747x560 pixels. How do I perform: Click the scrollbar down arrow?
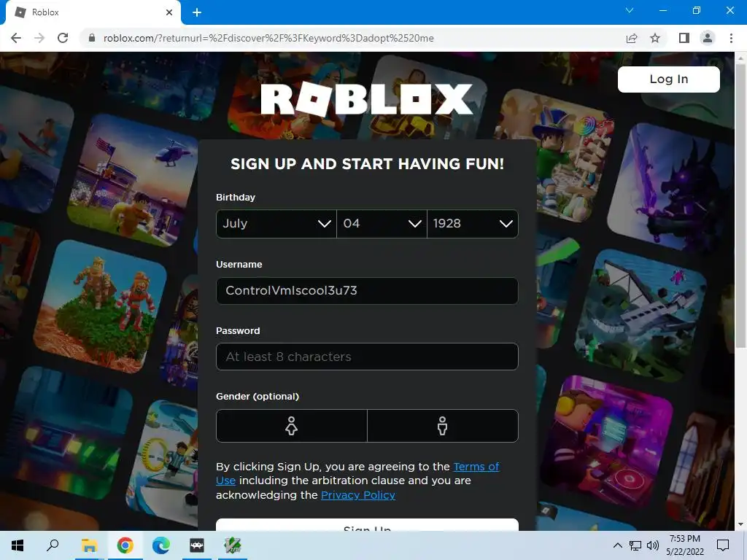pyautogui.click(x=740, y=524)
